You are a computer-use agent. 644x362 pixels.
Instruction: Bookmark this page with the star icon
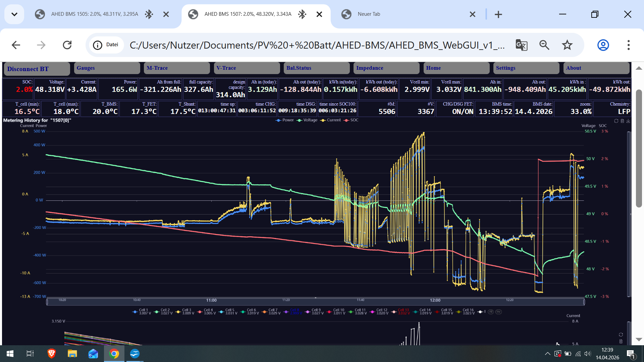point(567,45)
